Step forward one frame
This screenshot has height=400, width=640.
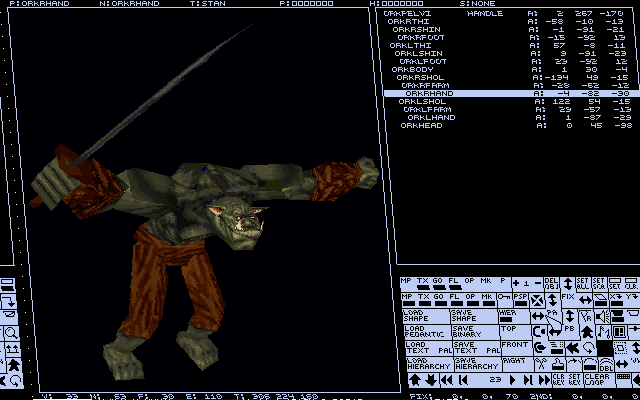(x=529, y=380)
